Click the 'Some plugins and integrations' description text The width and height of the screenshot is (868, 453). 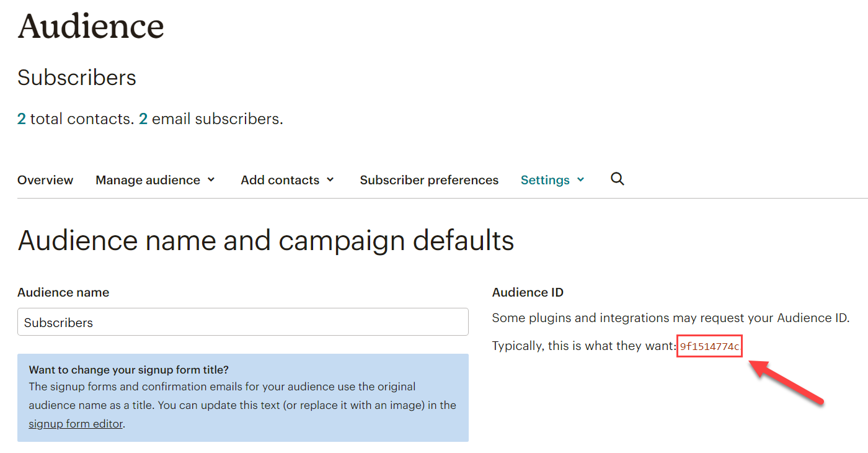(x=671, y=318)
